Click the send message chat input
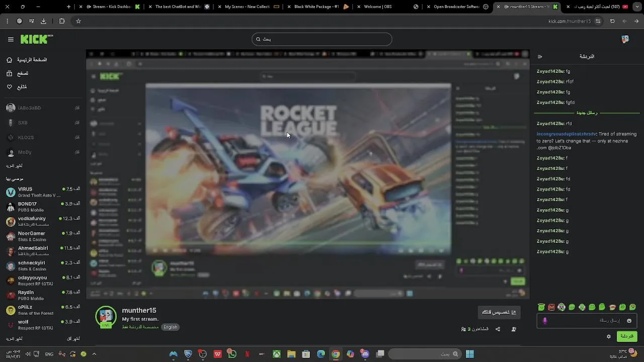The height and width of the screenshot is (362, 644). [x=587, y=321]
